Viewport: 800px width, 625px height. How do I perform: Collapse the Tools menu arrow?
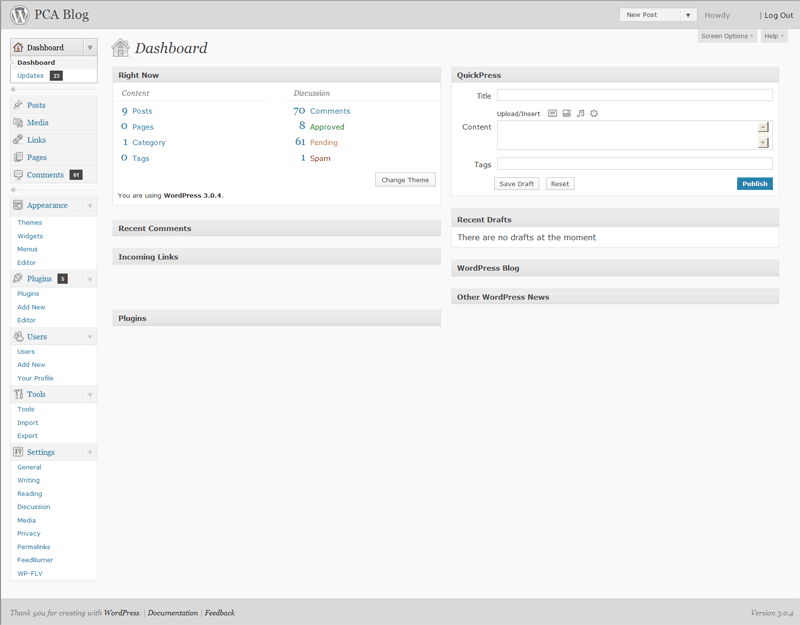90,394
